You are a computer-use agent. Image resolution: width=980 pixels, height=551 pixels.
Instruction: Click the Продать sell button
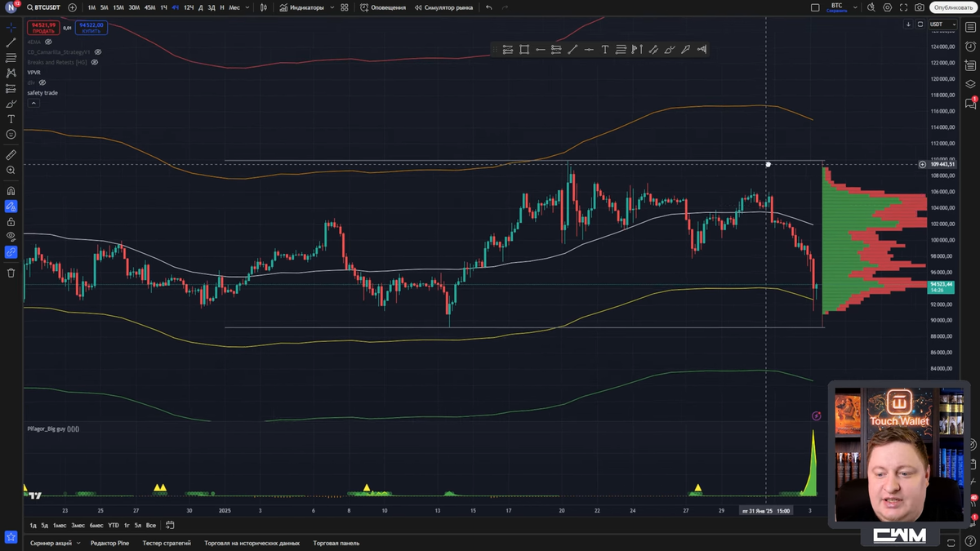coord(43,29)
